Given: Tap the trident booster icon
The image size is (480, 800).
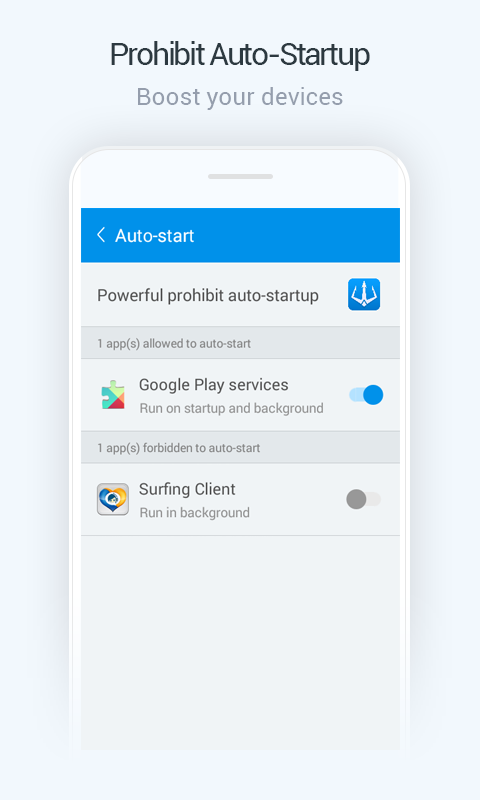Looking at the screenshot, I should pos(364,294).
